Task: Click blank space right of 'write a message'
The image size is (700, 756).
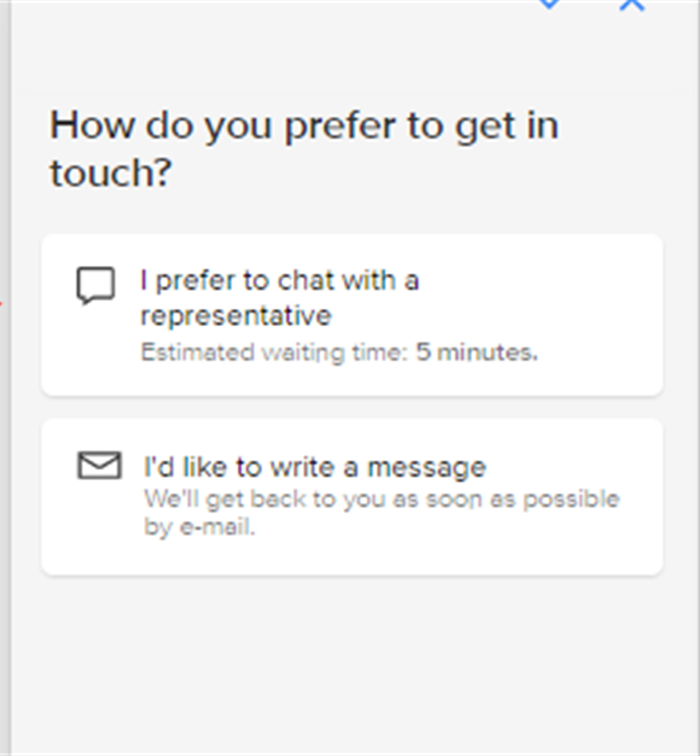Action: (570, 467)
